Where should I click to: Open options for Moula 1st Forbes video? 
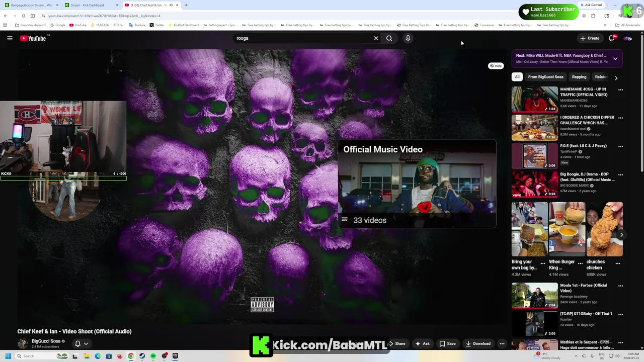tap(620, 286)
